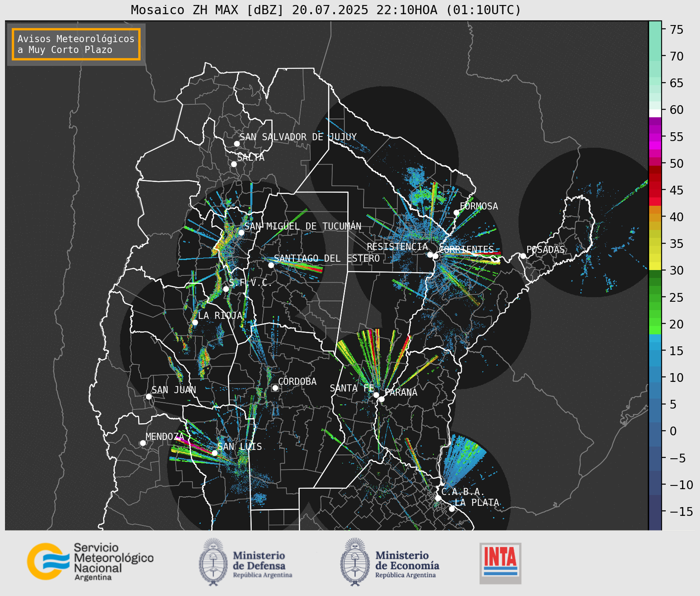Click the Ministerio de Defensa logo
This screenshot has width=700, height=596.
(x=245, y=562)
